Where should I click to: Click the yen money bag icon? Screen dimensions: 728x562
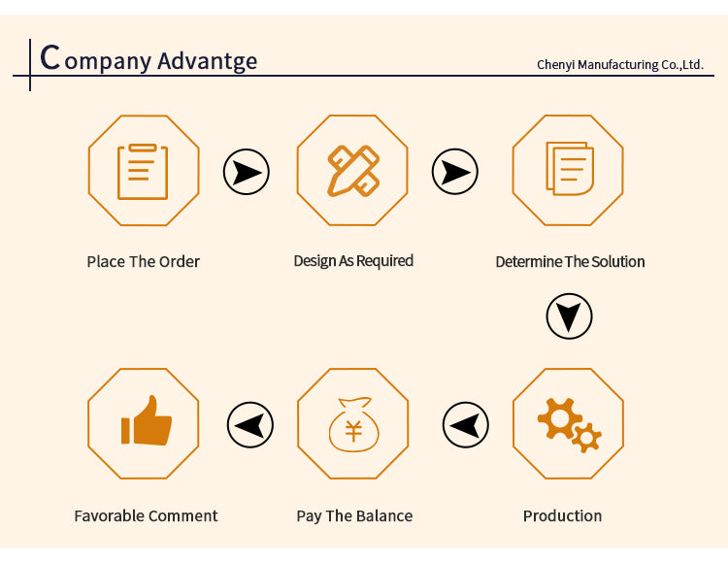coord(352,424)
